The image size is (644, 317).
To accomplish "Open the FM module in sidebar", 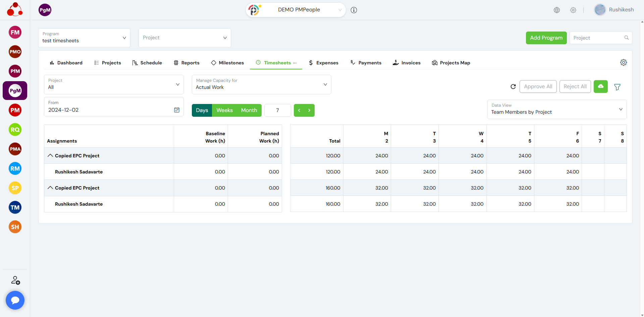I will (x=15, y=33).
